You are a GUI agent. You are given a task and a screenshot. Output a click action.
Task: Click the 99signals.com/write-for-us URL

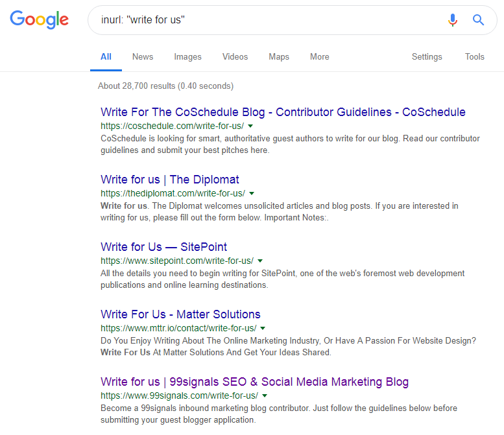(x=180, y=396)
